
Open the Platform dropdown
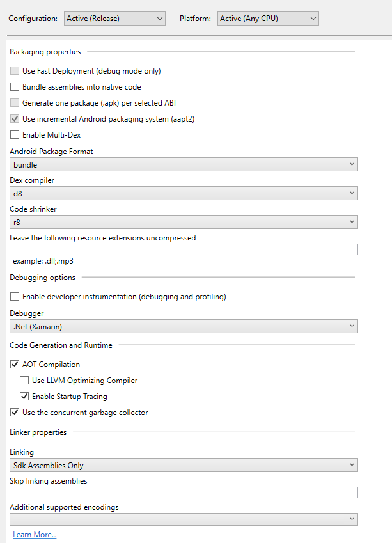pyautogui.click(x=267, y=18)
